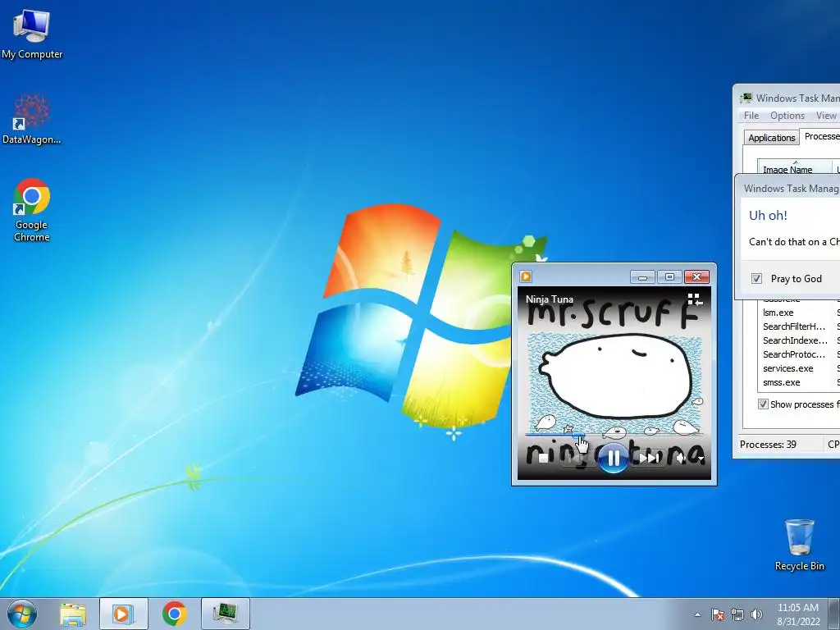Open Windows Explorer from the taskbar
This screenshot has width=840, height=630.
pos(73,614)
